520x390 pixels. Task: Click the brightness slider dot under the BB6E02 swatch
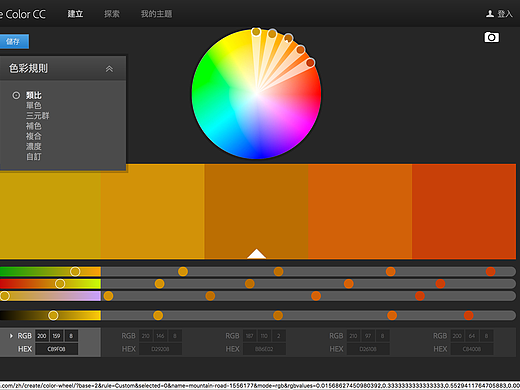278,315
